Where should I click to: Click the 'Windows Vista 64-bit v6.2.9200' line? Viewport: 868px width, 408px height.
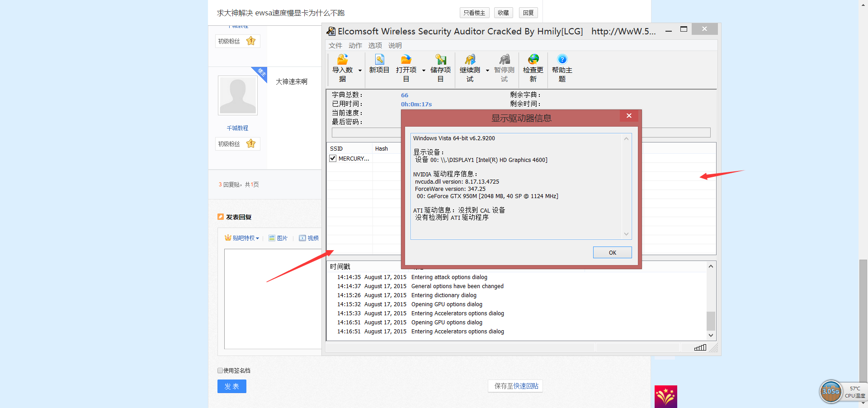click(x=454, y=138)
